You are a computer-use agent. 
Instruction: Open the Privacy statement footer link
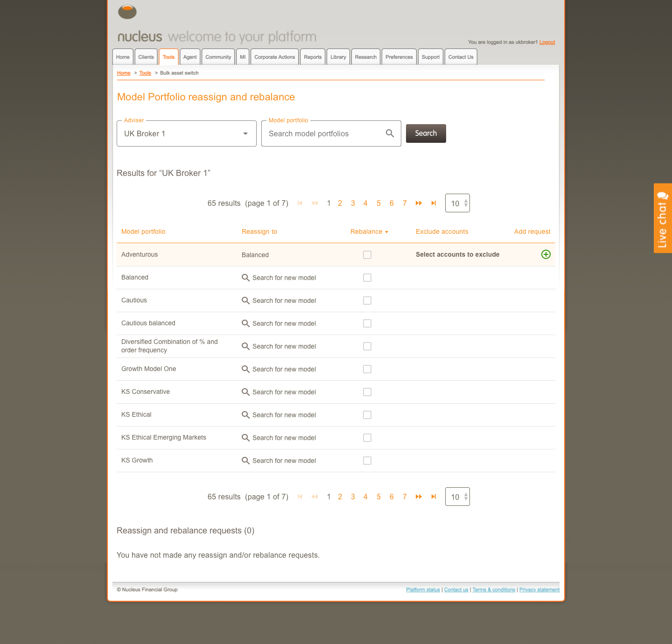[539, 589]
